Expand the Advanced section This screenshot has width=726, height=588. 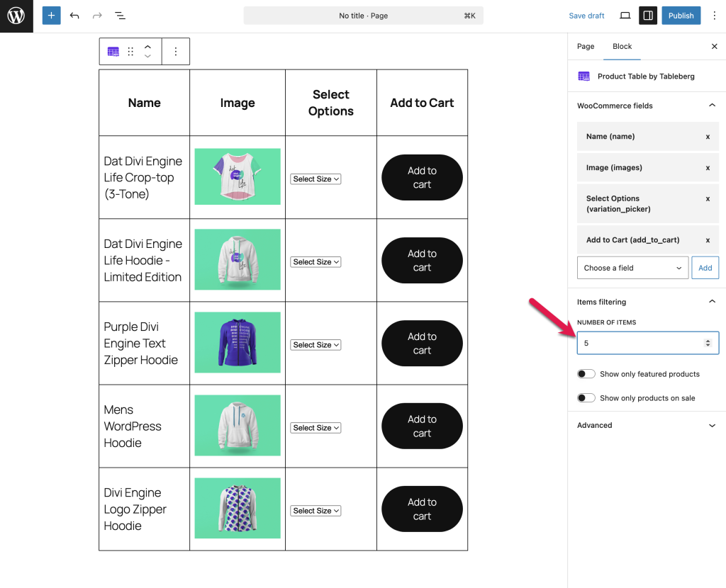tap(712, 425)
